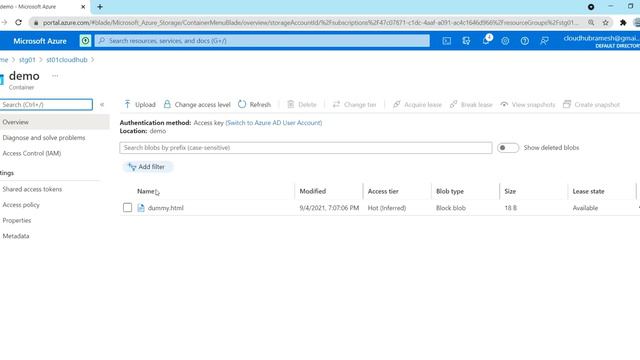Image resolution: width=640 pixels, height=360 pixels.
Task: Sort by Lease state column header
Action: pyautogui.click(x=588, y=191)
